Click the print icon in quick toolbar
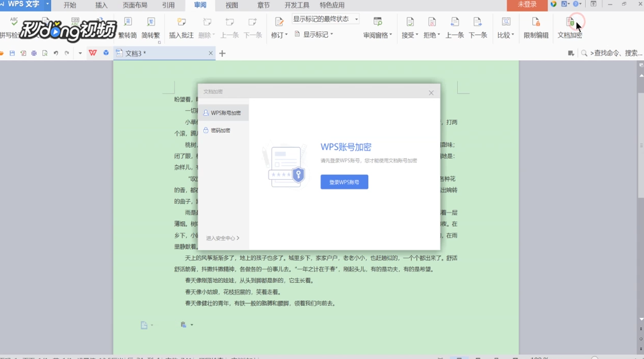The height and width of the screenshot is (359, 644). [x=34, y=53]
